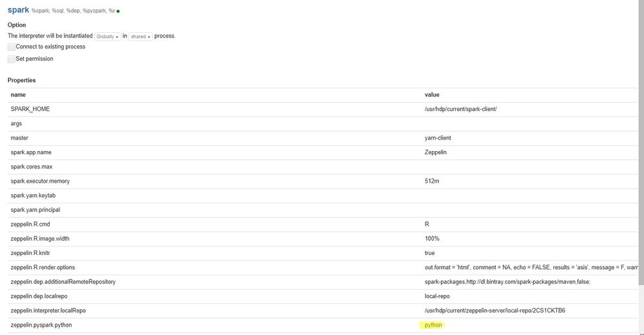
Task: Select the 'spark.executor.memory' property
Action: [40, 181]
